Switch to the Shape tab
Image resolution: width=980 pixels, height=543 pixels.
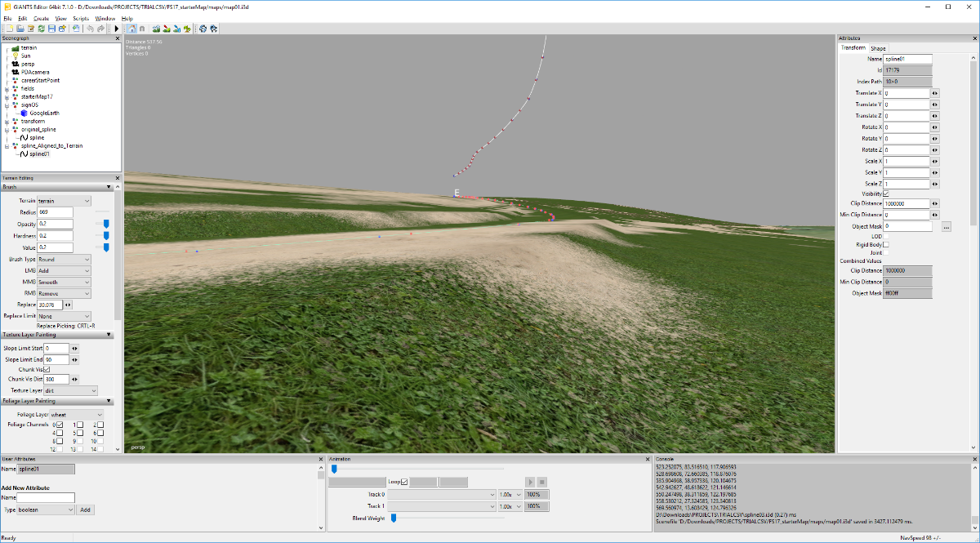coord(878,48)
